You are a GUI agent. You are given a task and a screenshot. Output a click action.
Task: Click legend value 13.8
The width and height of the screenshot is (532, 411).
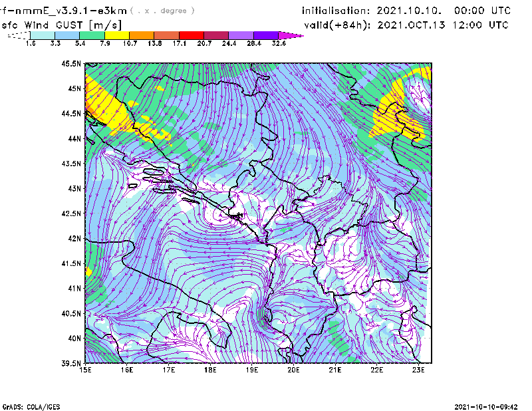click(x=155, y=43)
